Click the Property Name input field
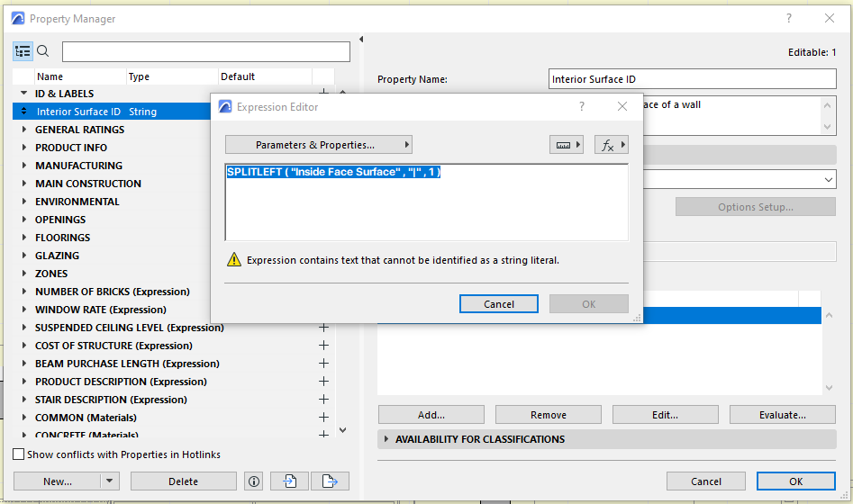This screenshot has height=504, width=853. click(692, 79)
